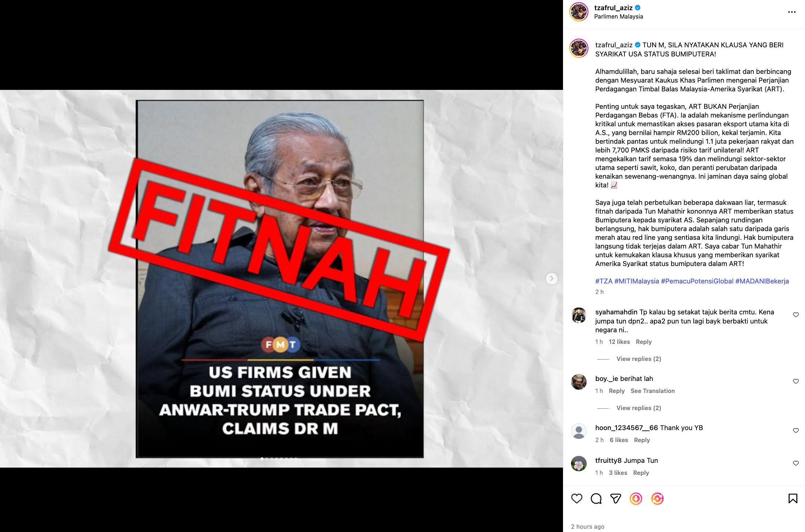Select the second carousel dot indicator
Screen dimensions: 805x532
[267, 458]
